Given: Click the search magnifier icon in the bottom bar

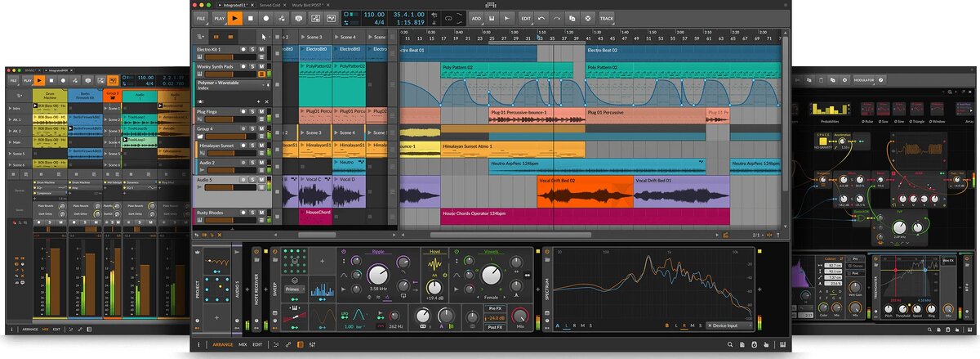Looking at the screenshot, I should (x=730, y=344).
